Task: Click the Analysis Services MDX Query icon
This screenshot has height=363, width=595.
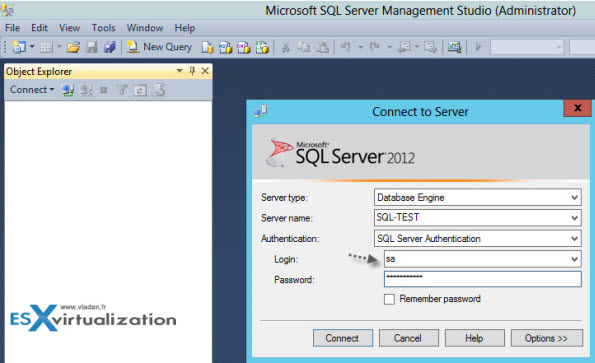Action: tap(225, 47)
